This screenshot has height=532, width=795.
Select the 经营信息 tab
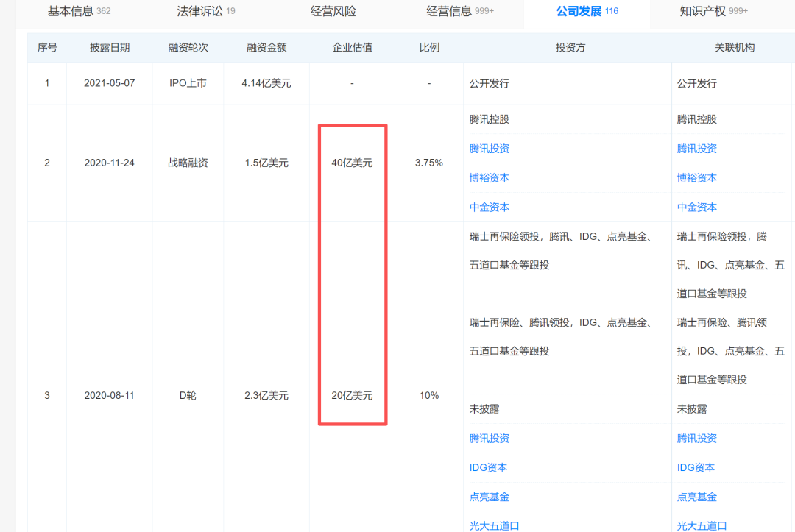point(460,11)
